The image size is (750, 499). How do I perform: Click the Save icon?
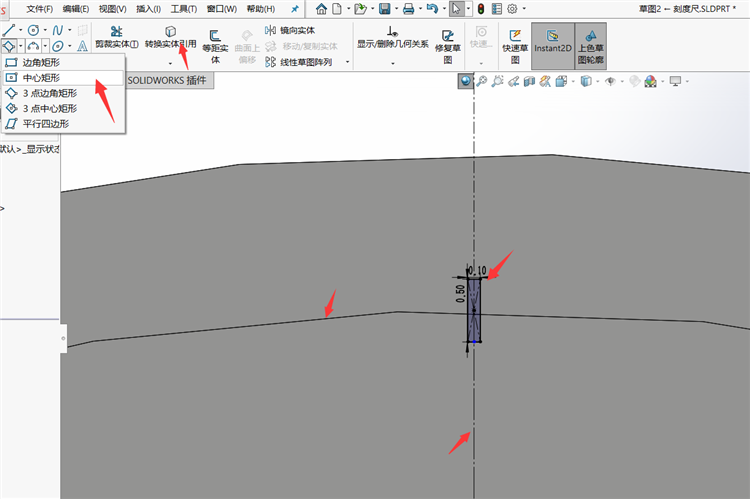(385, 9)
